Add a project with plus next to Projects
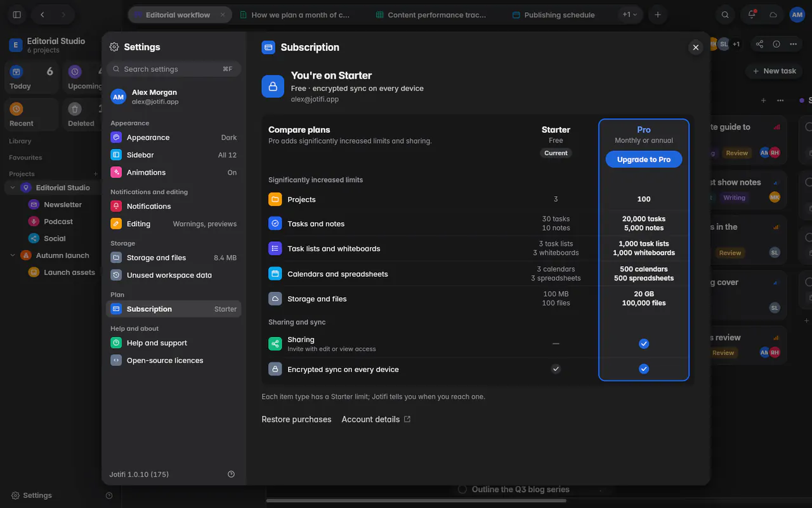Viewport: 812px width, 508px height. click(x=96, y=174)
